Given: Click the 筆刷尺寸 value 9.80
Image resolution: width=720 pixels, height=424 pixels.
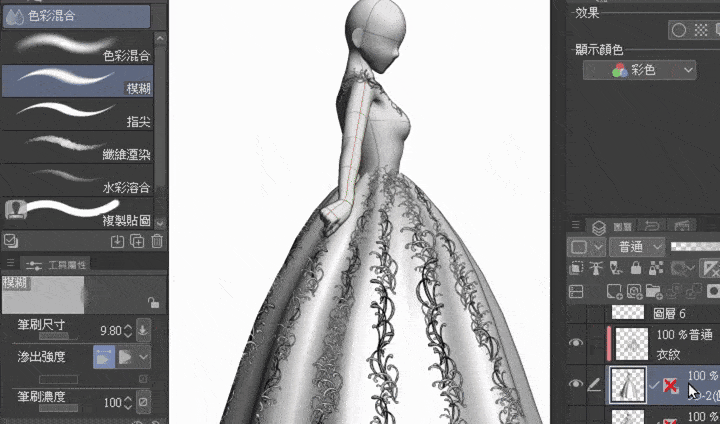Looking at the screenshot, I should [x=111, y=330].
